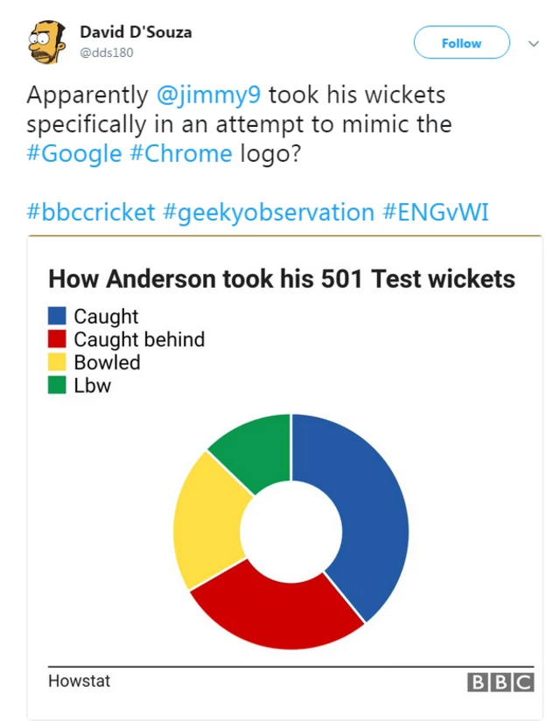This screenshot has width=560, height=728.
Task: Click the red Caught behind legend swatch
Action: click(57, 339)
